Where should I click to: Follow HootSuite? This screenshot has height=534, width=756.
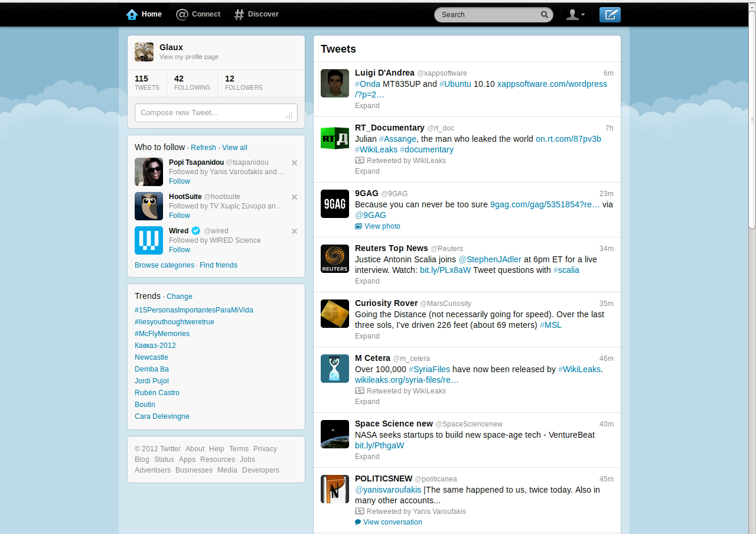tap(180, 216)
